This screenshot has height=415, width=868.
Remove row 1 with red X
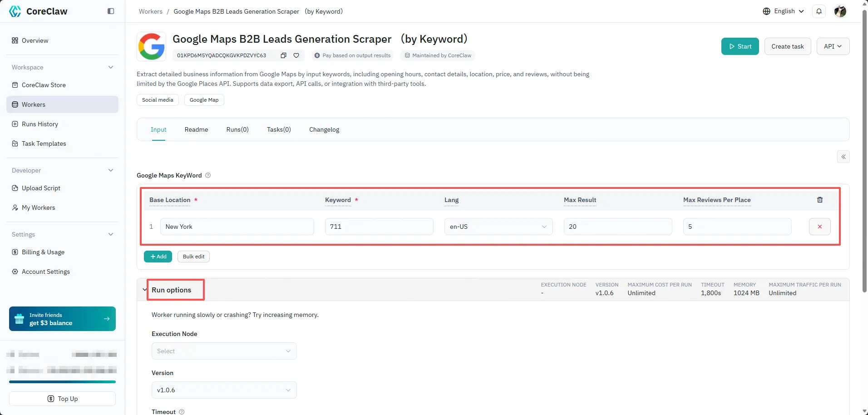pos(820,227)
